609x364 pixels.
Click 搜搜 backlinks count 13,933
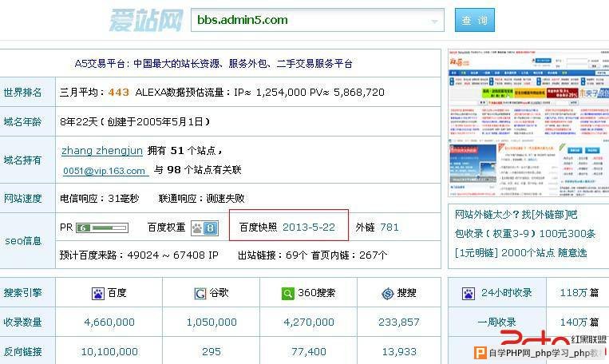pyautogui.click(x=399, y=351)
